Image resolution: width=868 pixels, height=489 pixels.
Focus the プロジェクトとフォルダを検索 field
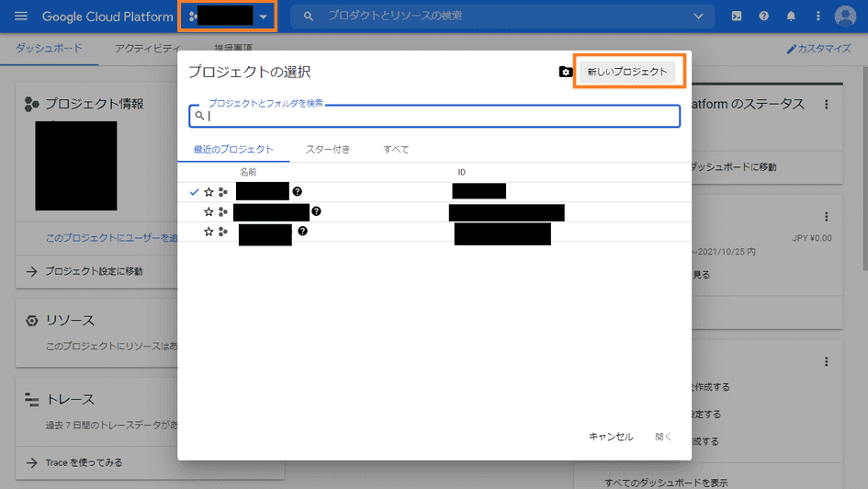434,116
